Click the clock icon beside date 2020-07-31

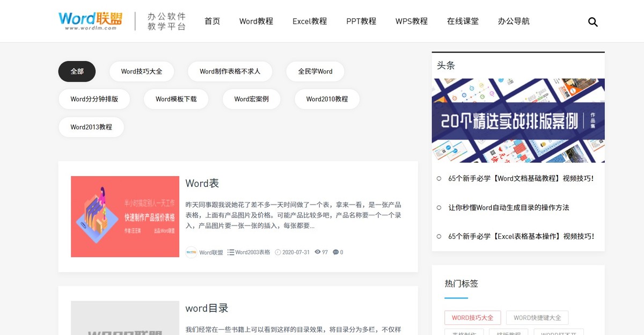(279, 252)
